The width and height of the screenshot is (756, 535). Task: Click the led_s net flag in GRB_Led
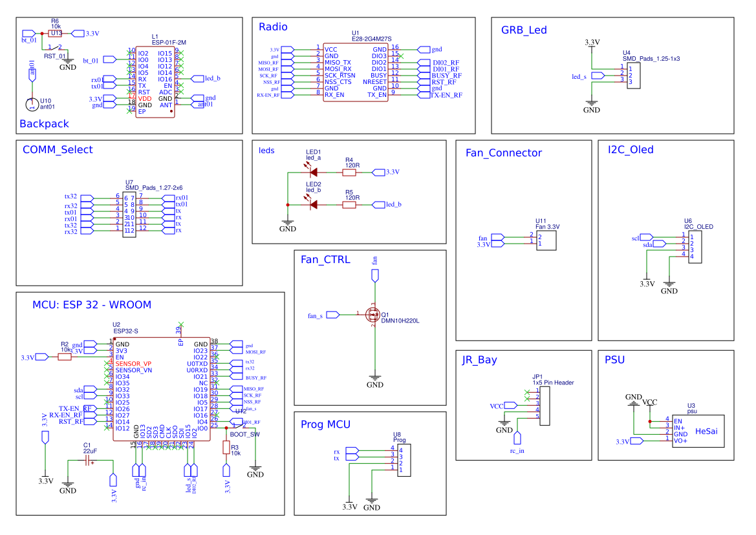(598, 76)
